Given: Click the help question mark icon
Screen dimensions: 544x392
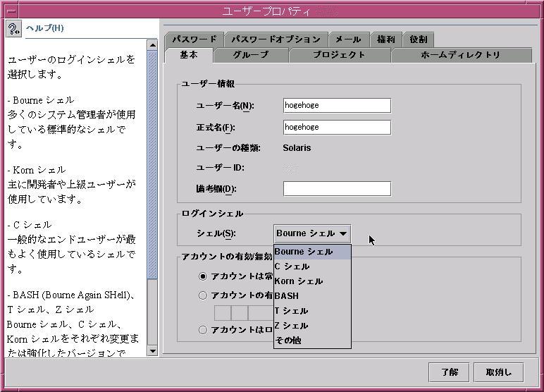Looking at the screenshot, I should (13, 28).
